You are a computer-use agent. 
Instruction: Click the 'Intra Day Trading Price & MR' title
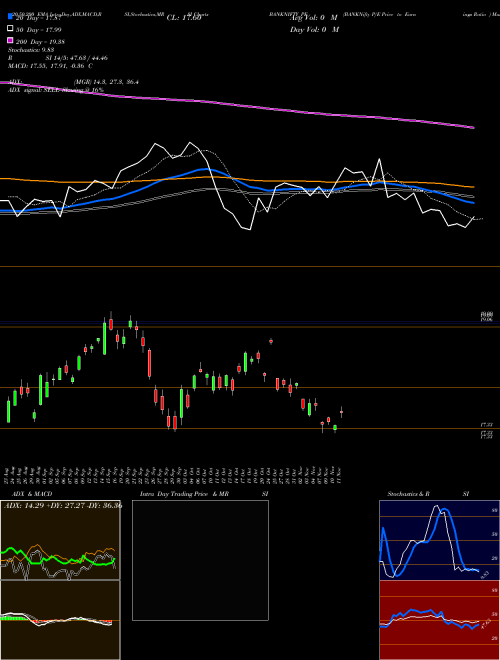(x=184, y=494)
